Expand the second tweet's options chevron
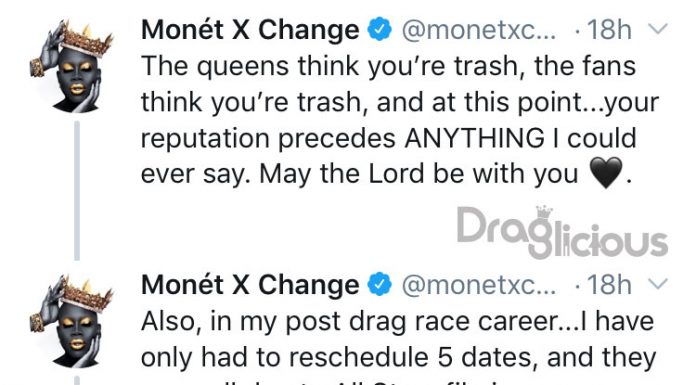This screenshot has width=696, height=385. pos(657,284)
